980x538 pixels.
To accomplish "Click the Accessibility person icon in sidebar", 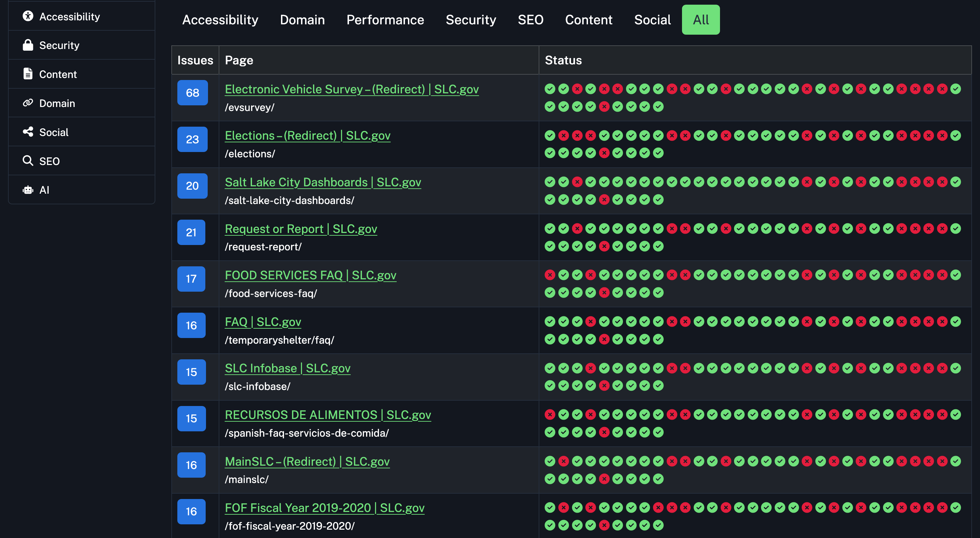I will pos(28,16).
